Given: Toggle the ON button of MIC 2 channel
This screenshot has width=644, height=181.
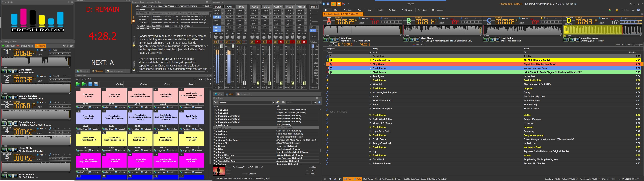Looking at the screenshot, I should click(x=298, y=42).
